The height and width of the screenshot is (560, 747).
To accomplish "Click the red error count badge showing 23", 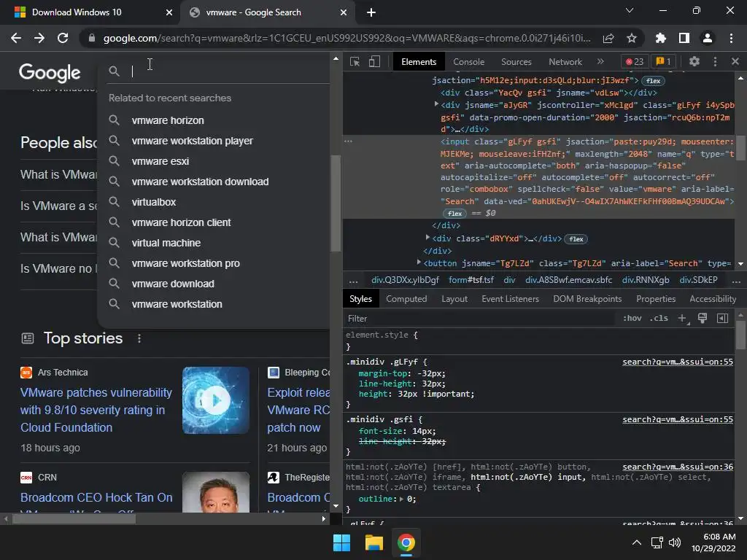I will 635,61.
